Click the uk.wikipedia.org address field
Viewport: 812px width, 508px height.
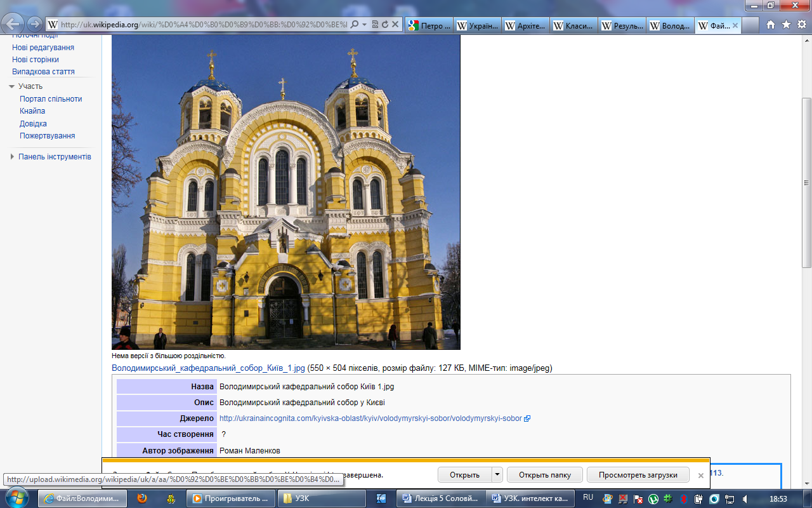(x=203, y=25)
